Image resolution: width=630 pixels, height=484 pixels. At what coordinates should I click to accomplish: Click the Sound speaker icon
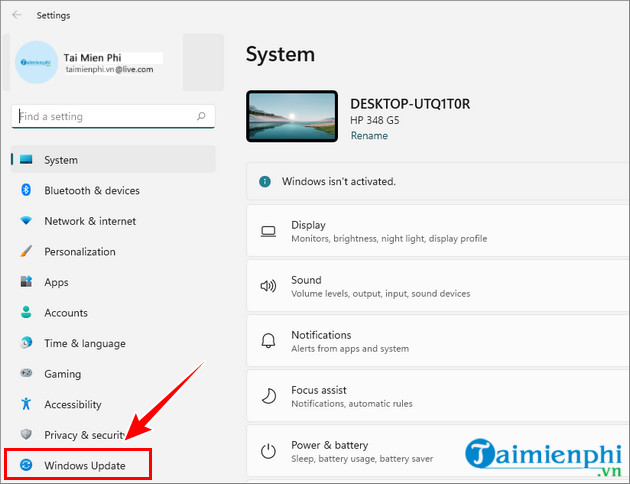click(x=268, y=286)
